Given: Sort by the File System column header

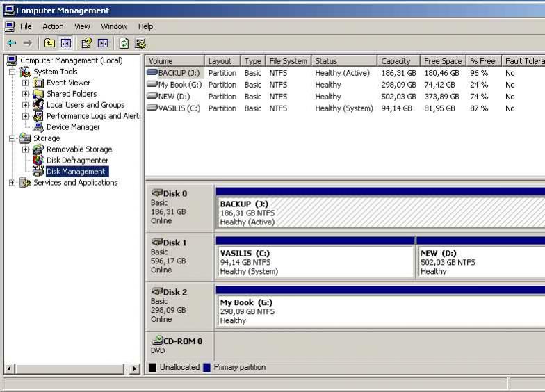Looking at the screenshot, I should [x=288, y=61].
